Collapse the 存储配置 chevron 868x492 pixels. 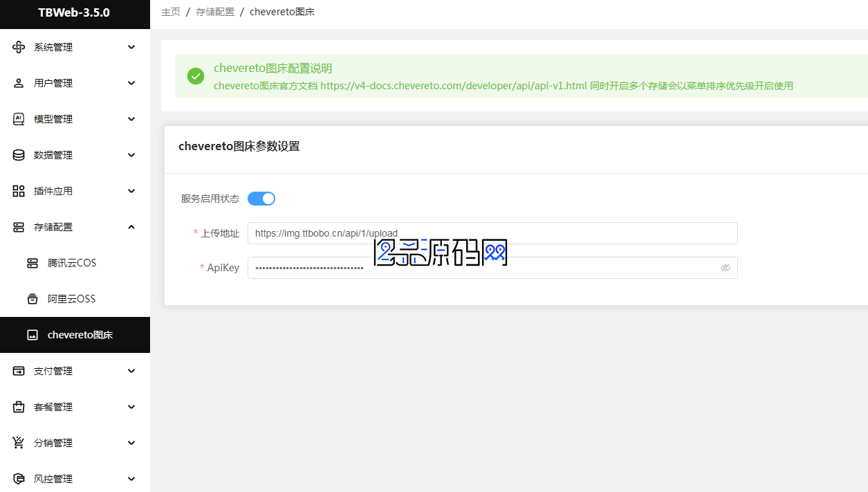pyautogui.click(x=131, y=227)
